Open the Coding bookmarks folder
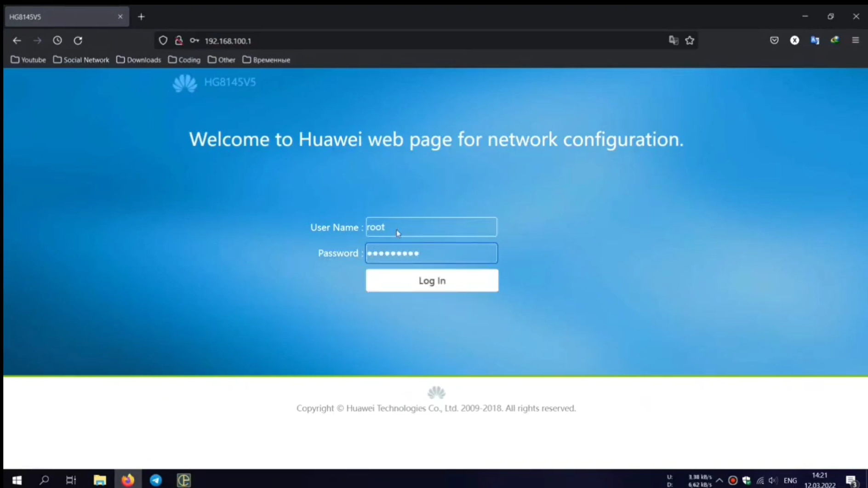 [184, 60]
